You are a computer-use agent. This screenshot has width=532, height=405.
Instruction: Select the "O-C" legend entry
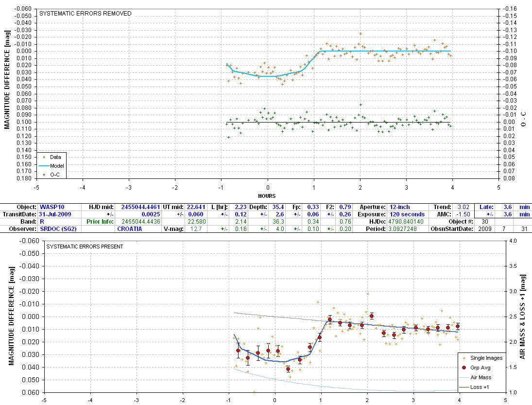point(51,175)
